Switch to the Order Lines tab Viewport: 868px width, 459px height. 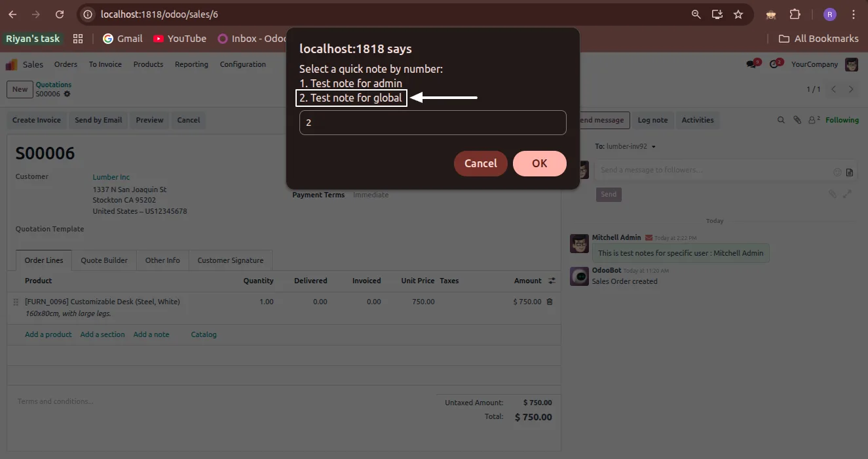pos(44,260)
